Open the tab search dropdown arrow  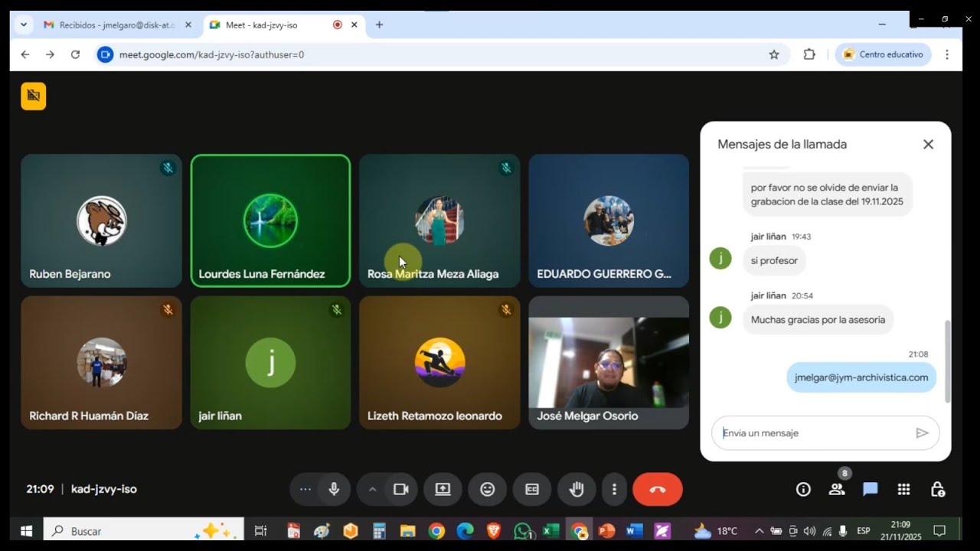(x=24, y=25)
